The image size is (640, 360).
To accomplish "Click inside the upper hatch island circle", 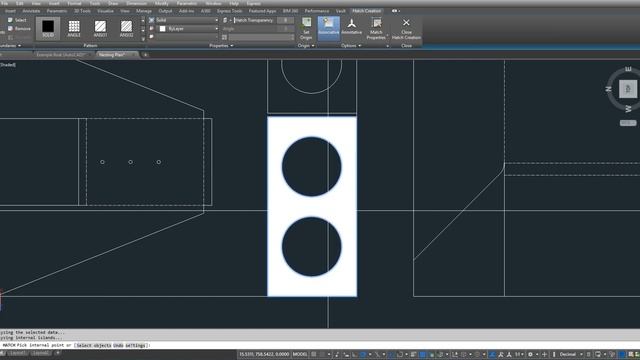I will point(311,167).
